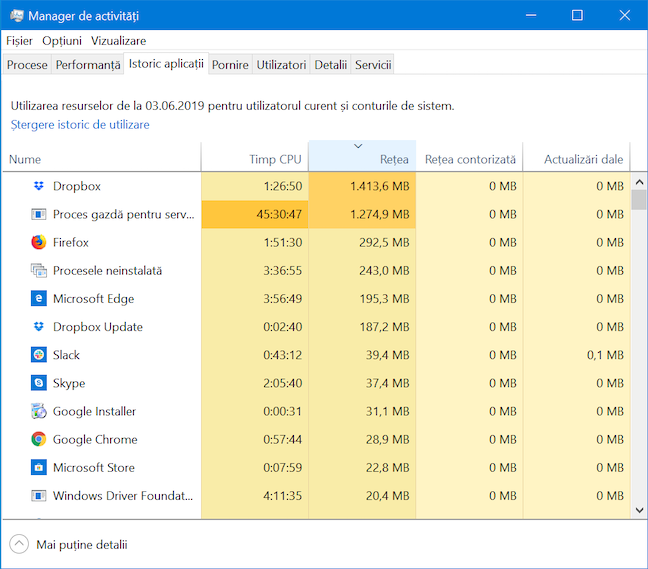Click the Task Manager title bar icon
648x569 pixels.
[x=17, y=16]
